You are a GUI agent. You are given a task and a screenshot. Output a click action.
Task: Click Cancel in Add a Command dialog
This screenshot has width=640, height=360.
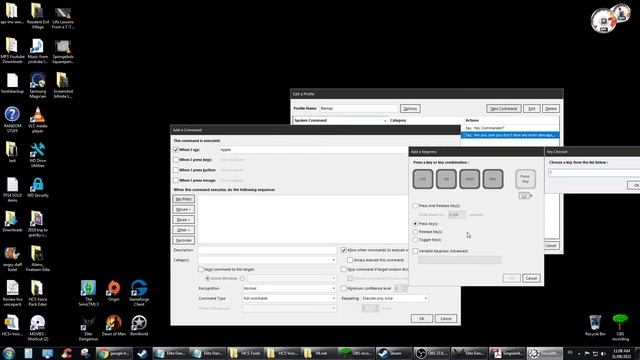pos(446,318)
